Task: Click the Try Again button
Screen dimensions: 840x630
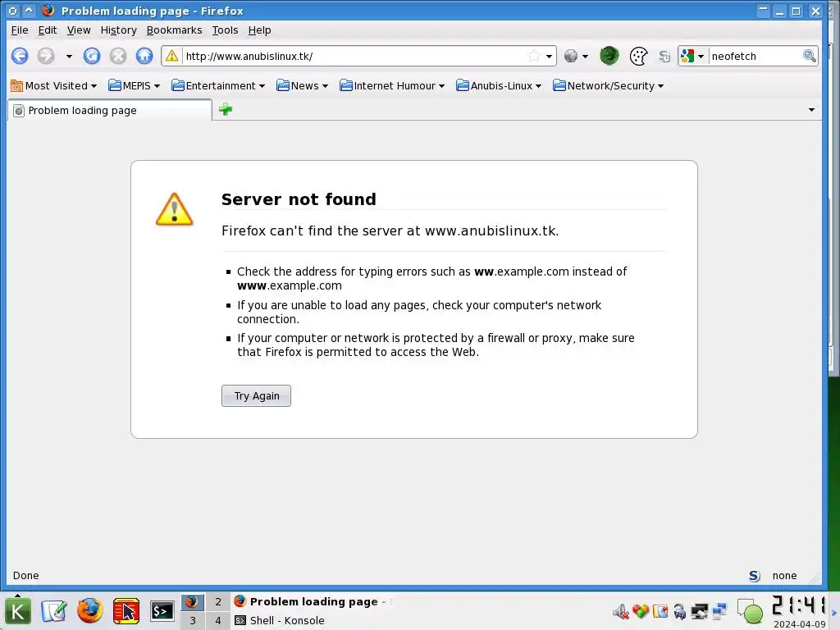Action: (x=256, y=396)
